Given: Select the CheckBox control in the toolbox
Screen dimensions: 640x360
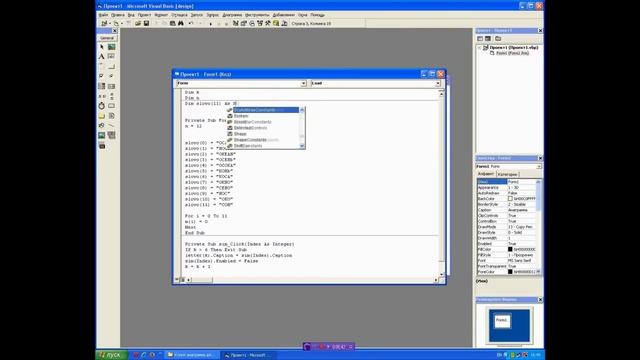Looking at the screenshot, I should coord(102,76).
